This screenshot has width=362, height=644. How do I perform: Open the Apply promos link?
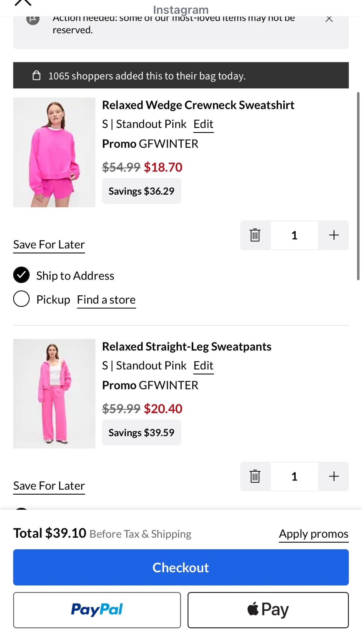pyautogui.click(x=314, y=534)
